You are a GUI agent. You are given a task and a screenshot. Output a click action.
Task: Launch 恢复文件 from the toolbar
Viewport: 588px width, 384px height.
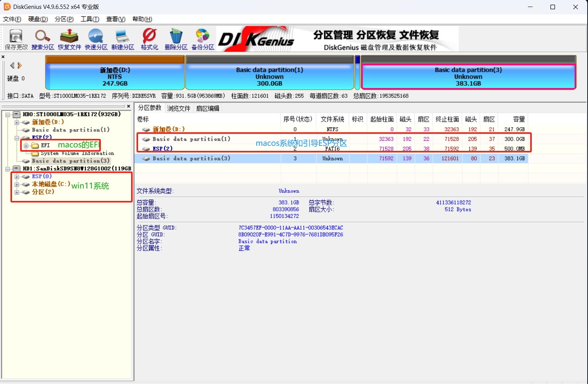pyautogui.click(x=69, y=40)
